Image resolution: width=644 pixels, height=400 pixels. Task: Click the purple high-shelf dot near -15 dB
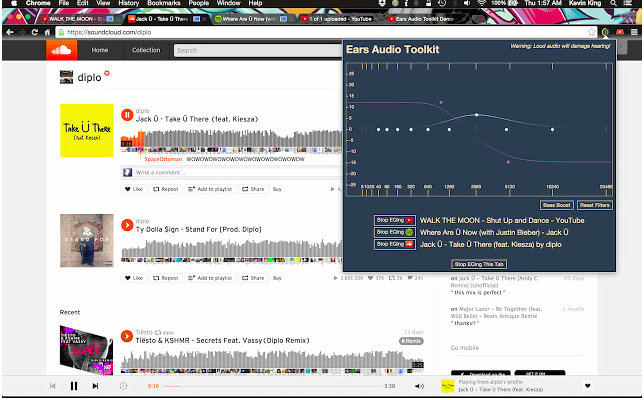click(508, 162)
